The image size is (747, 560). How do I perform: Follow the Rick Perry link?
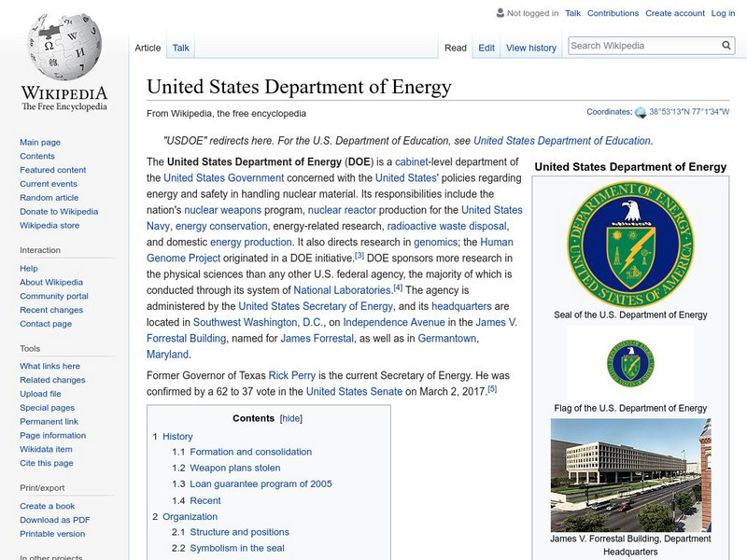click(x=292, y=375)
